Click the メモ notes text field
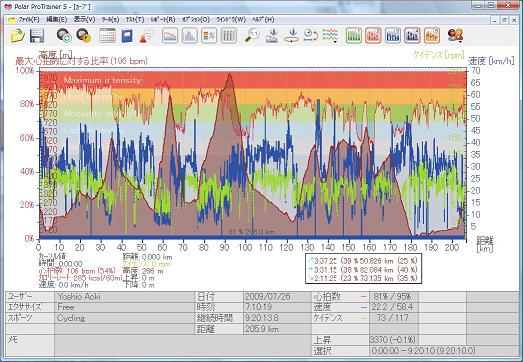The height and width of the screenshot is (362, 523). [183, 345]
